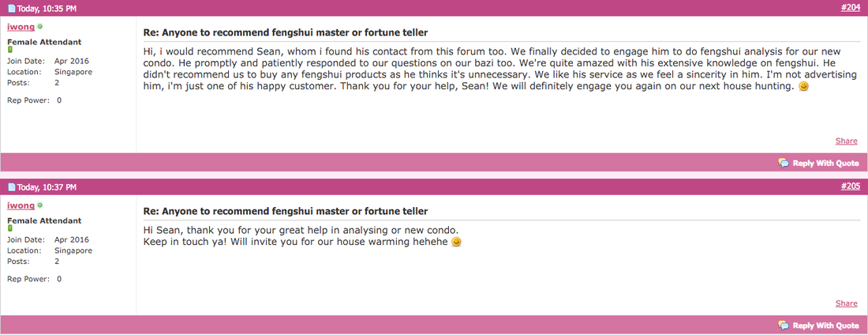Click iwong's green online status dot in post #204

[x=40, y=27]
